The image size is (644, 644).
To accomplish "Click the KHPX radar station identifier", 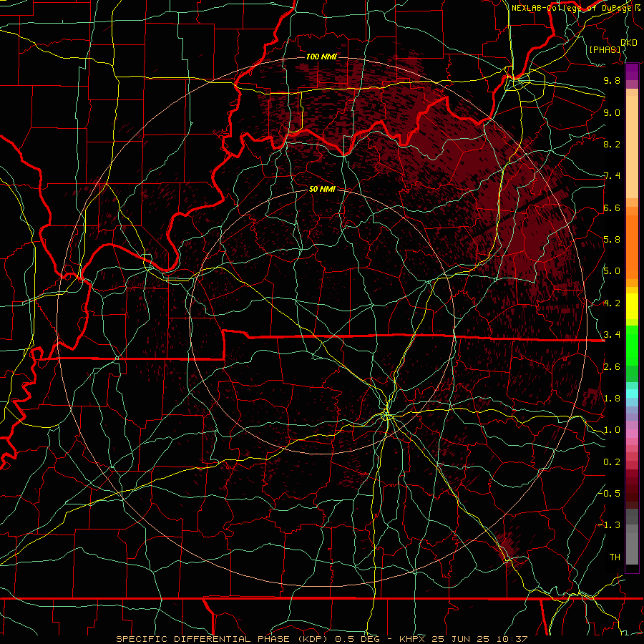I will 414,639.
